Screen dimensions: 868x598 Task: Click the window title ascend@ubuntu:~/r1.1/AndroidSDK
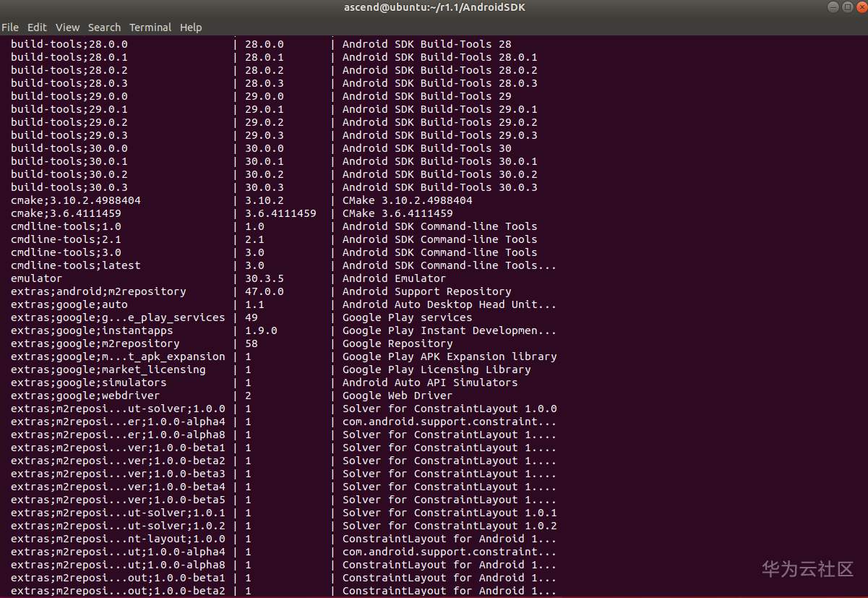click(x=434, y=7)
